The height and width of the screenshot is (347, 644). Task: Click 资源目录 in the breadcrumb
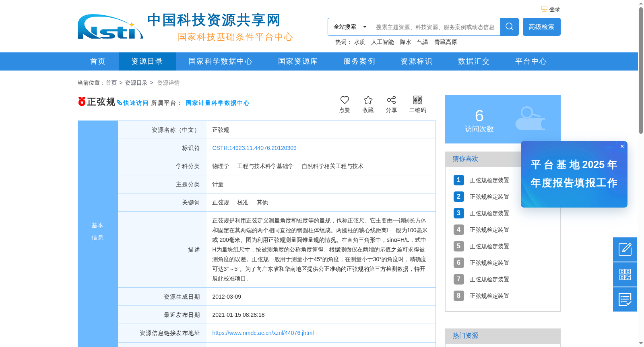coord(136,83)
